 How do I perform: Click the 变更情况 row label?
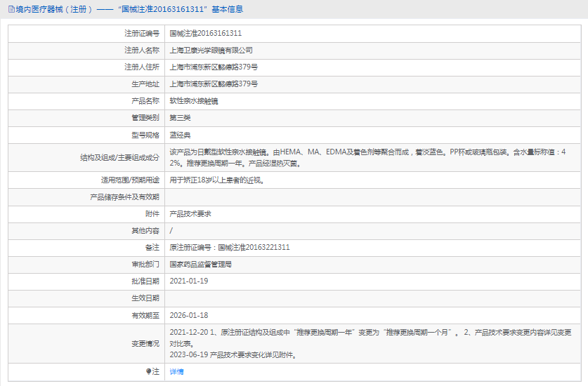coord(145,343)
